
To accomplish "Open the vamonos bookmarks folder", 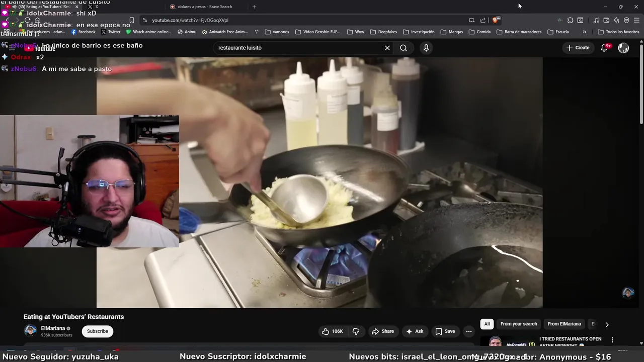I will coord(277,32).
